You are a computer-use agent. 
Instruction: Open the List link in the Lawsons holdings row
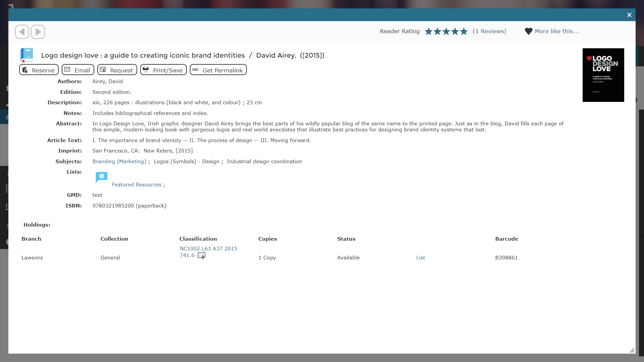(x=421, y=257)
